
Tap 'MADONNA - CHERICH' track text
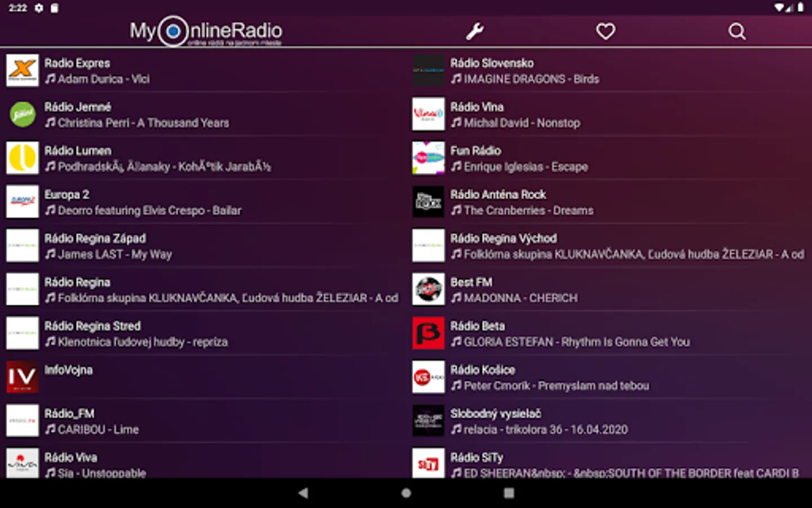tap(520, 298)
